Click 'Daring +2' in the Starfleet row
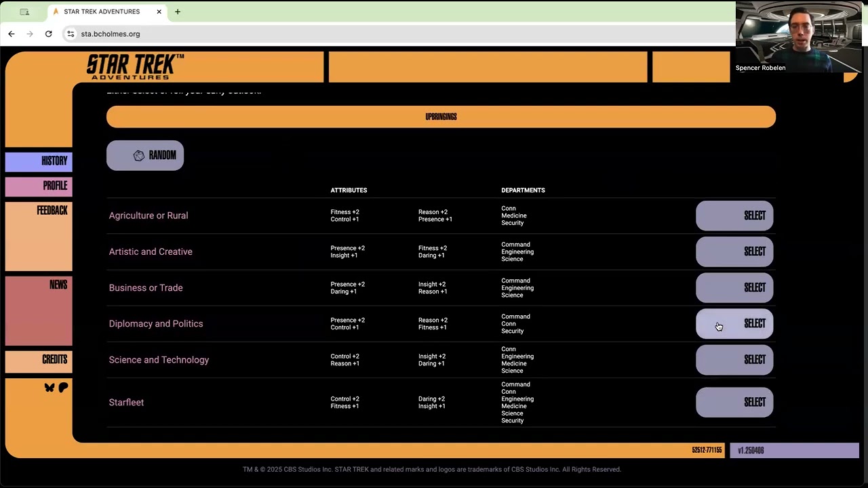The width and height of the screenshot is (868, 488). pyautogui.click(x=431, y=399)
